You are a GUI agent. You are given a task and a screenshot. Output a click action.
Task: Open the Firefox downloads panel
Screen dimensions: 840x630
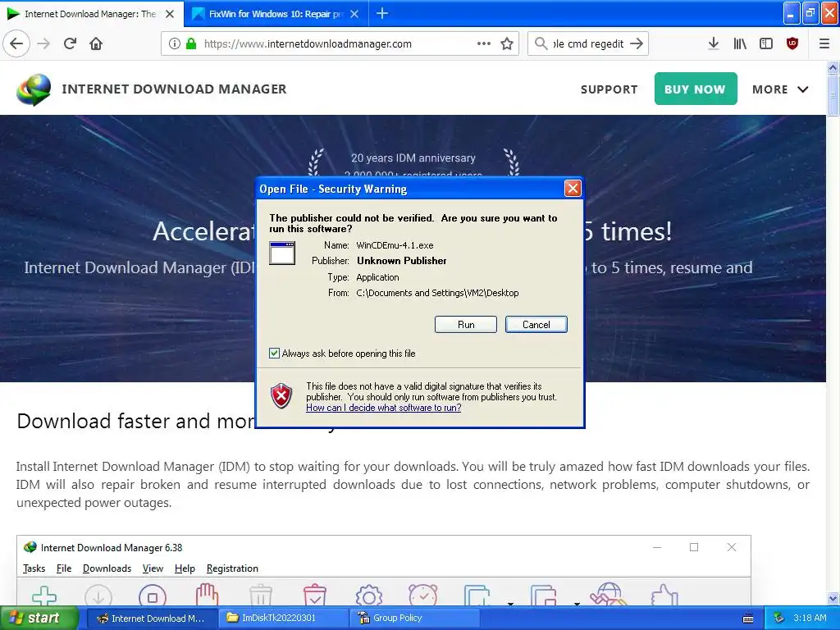coord(713,43)
